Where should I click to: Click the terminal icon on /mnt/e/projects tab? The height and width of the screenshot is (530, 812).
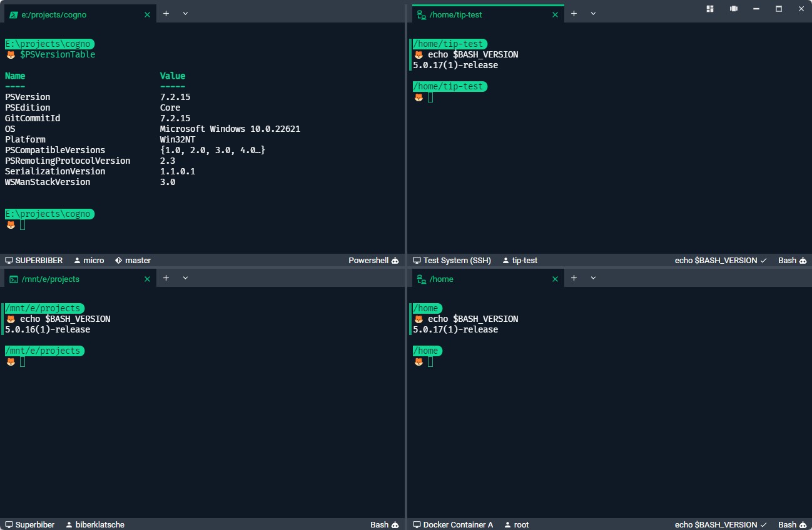pyautogui.click(x=13, y=279)
